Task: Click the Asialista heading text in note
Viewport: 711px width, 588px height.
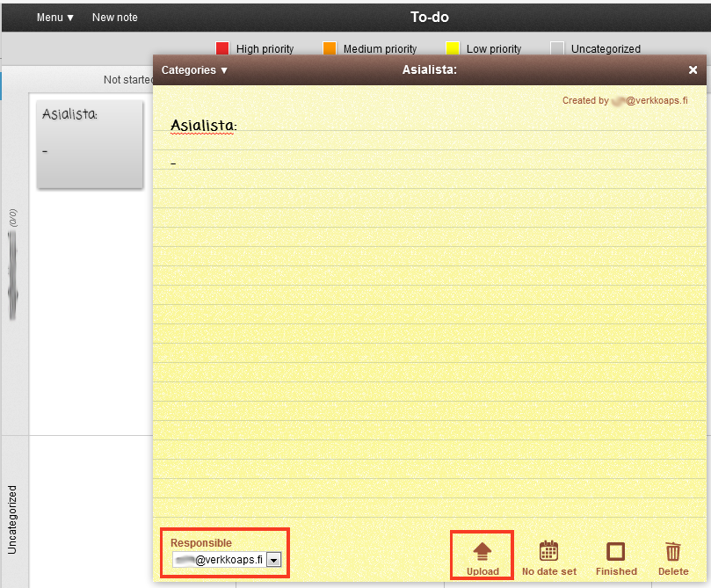Action: (204, 126)
